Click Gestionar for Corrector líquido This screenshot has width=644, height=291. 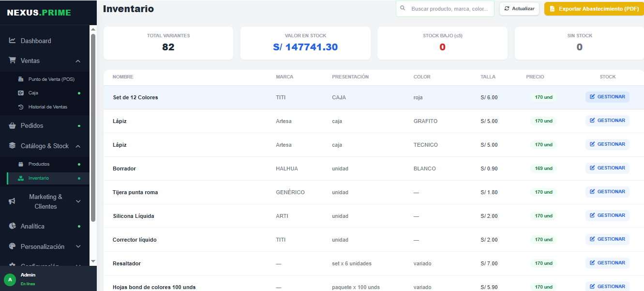click(607, 239)
